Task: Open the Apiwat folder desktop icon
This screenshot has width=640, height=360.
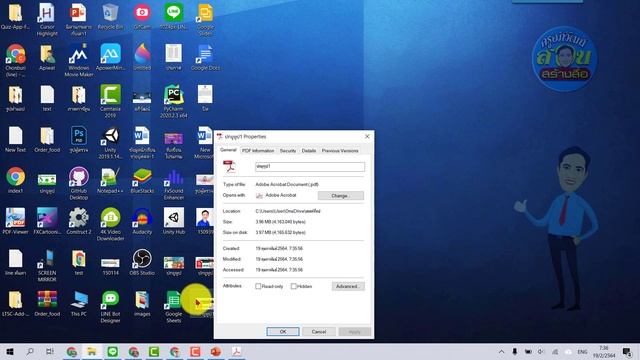Action: tap(47, 58)
